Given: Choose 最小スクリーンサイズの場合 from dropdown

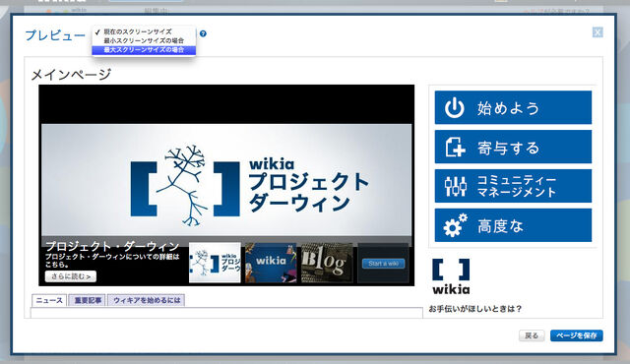Looking at the screenshot, I should 144,40.
